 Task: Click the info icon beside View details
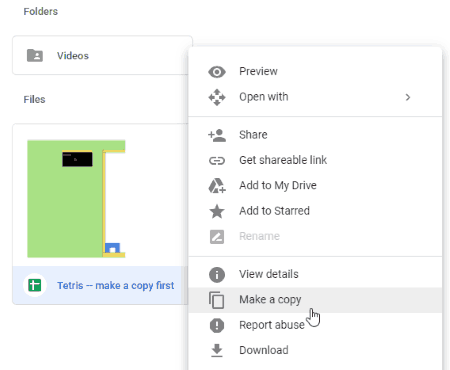(217, 275)
